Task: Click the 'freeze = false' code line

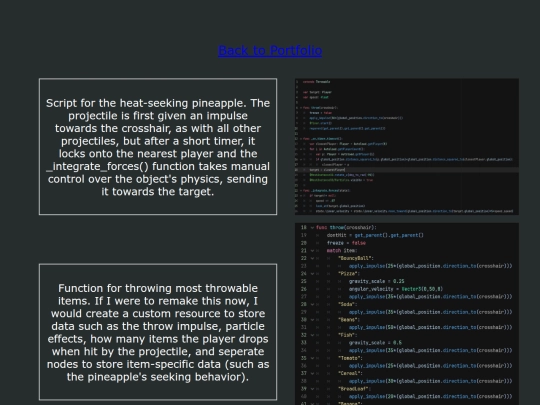Action: point(346,243)
